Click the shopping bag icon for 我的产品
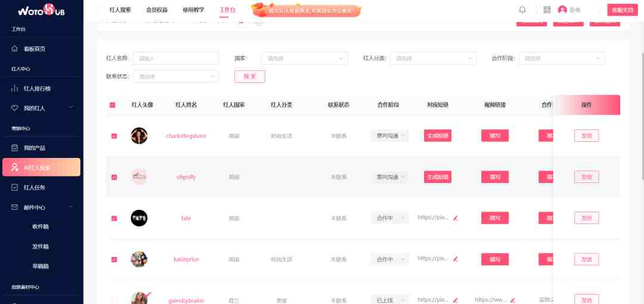The image size is (644, 304). pyautogui.click(x=15, y=147)
